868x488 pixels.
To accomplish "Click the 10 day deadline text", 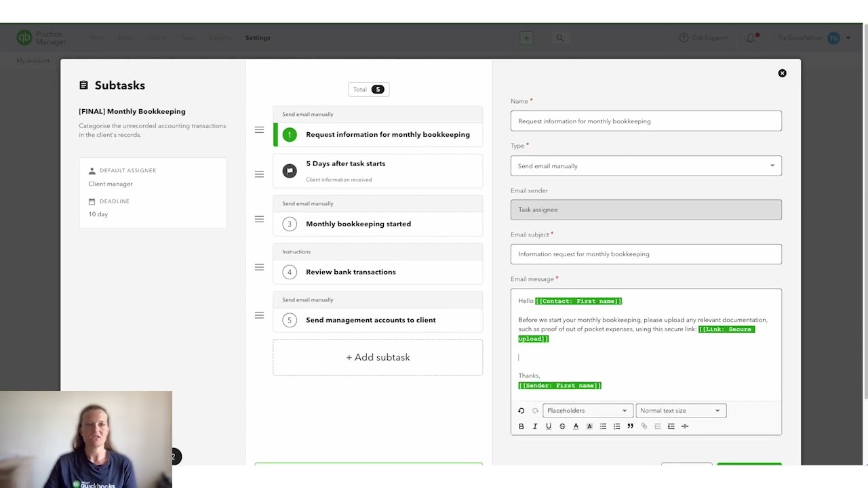I will [x=98, y=214].
